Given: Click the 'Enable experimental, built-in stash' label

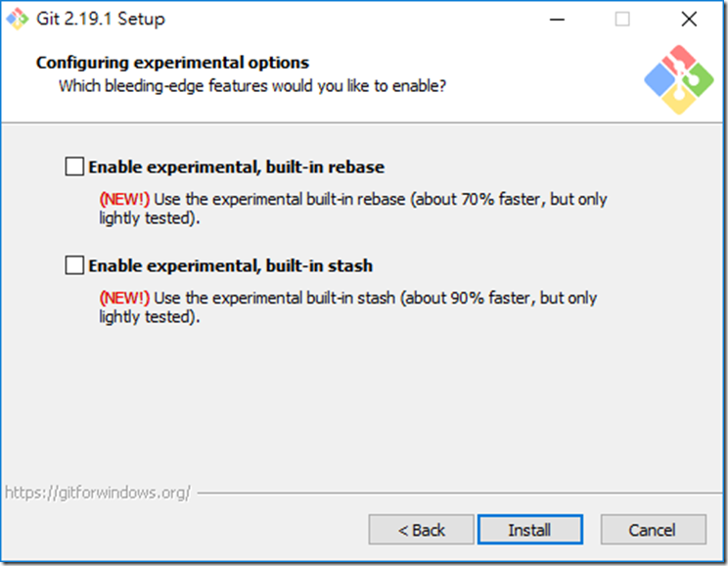Looking at the screenshot, I should point(230,265).
